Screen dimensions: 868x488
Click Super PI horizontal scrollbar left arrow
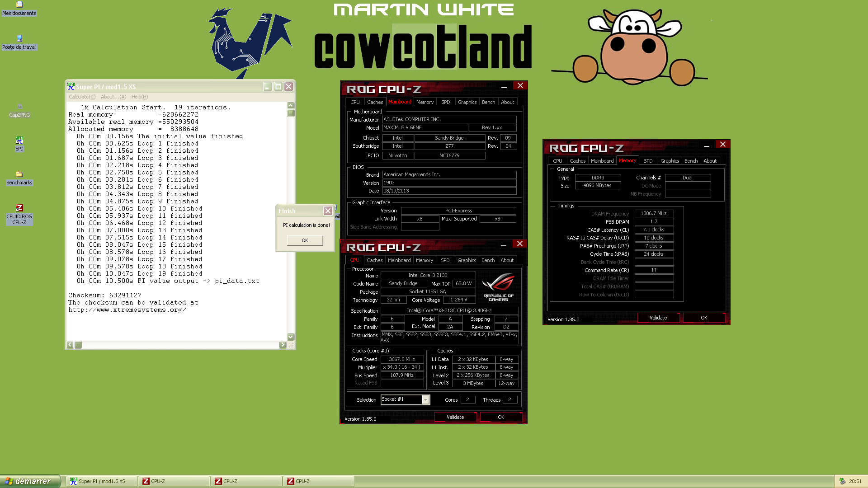tap(70, 345)
